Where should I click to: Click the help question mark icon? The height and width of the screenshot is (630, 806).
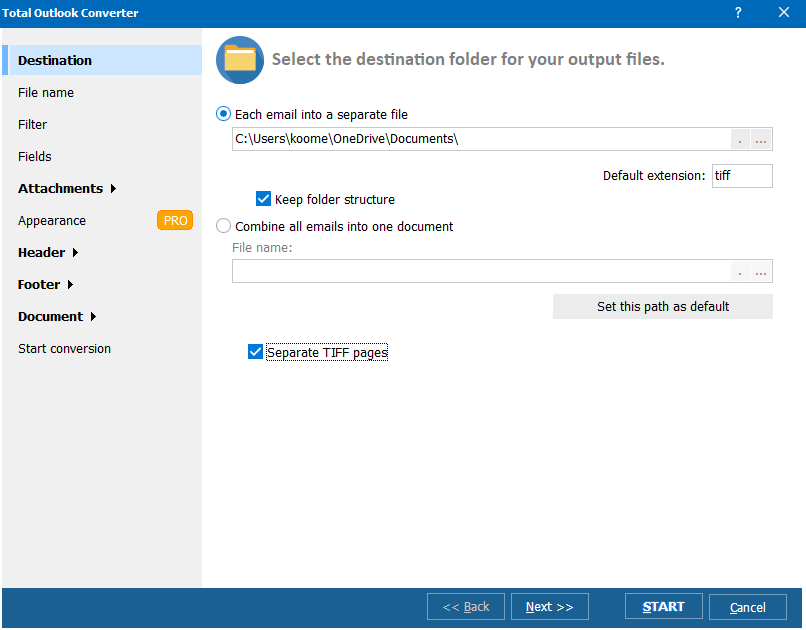pyautogui.click(x=737, y=13)
